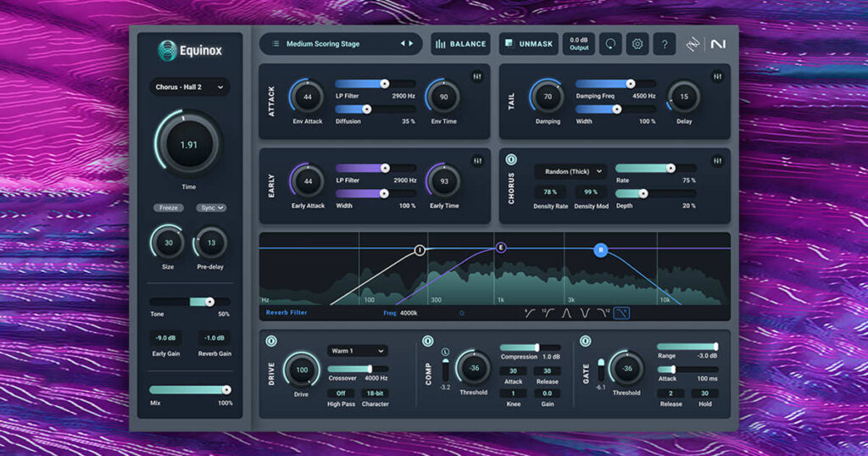Click the Chorus Depth slider

(x=656, y=194)
